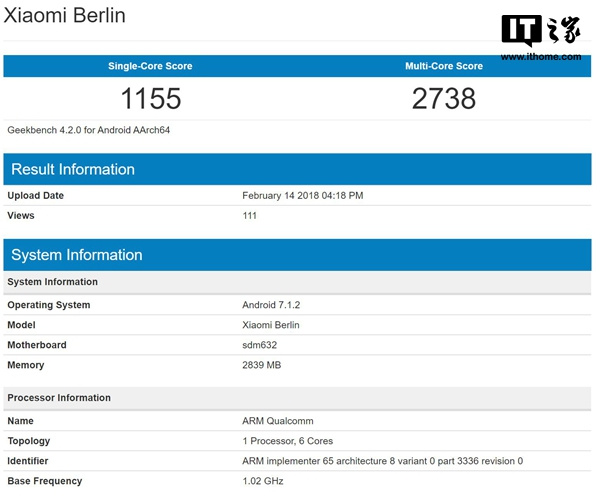
Task: Click the Upload Date value February 14 2018
Action: 303,196
